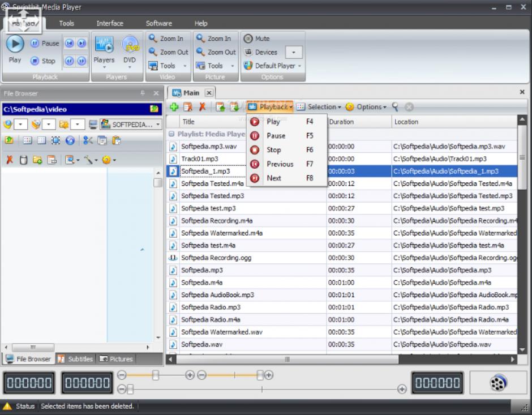
Task: Toggle the File Browser panel pin
Action: coord(143,93)
